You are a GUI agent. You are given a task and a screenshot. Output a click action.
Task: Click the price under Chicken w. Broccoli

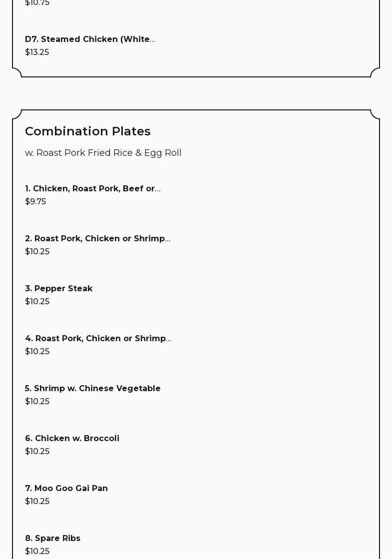pyautogui.click(x=37, y=451)
